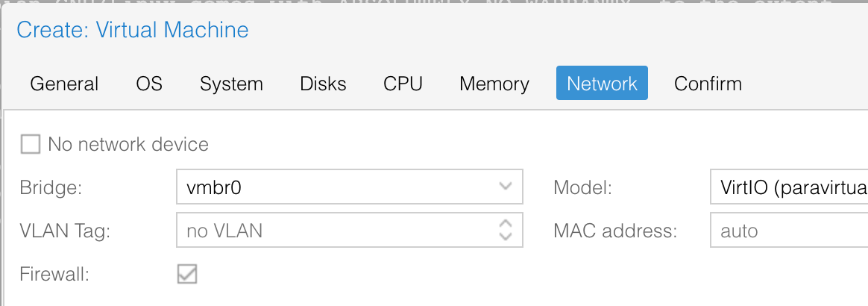This screenshot has width=868, height=306.
Task: Toggle the Firewall checkbox
Action: point(187,274)
